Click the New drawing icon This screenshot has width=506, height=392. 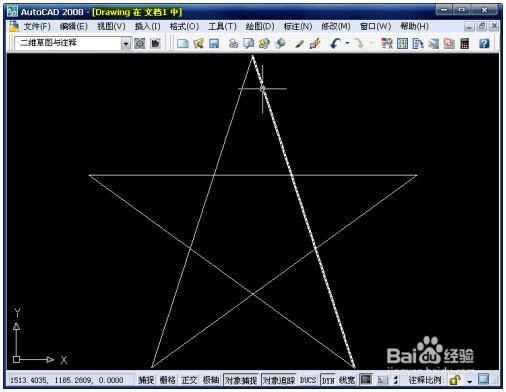(182, 43)
